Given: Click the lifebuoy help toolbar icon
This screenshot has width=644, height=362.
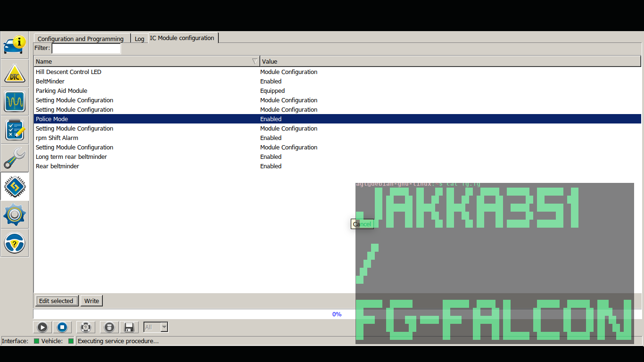Looking at the screenshot, I should (x=86, y=327).
